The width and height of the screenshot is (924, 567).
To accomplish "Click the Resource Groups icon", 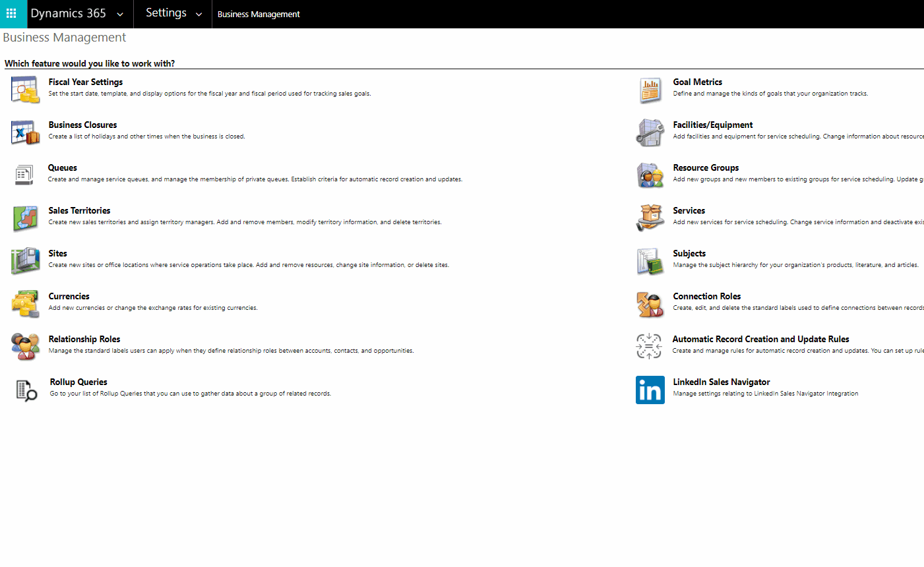I will pyautogui.click(x=650, y=175).
